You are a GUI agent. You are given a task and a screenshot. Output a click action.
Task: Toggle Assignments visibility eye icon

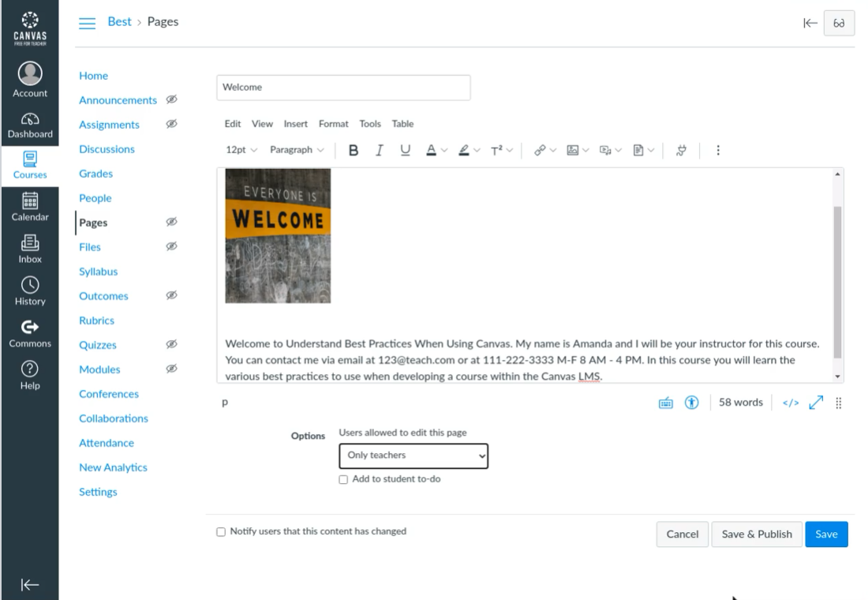171,123
